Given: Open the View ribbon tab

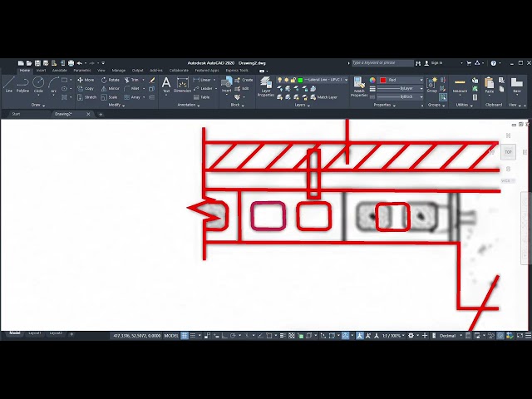Looking at the screenshot, I should pos(101,71).
